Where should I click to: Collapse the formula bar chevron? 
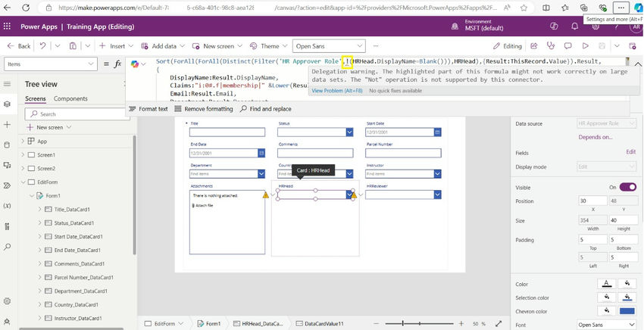pyautogui.click(x=638, y=64)
